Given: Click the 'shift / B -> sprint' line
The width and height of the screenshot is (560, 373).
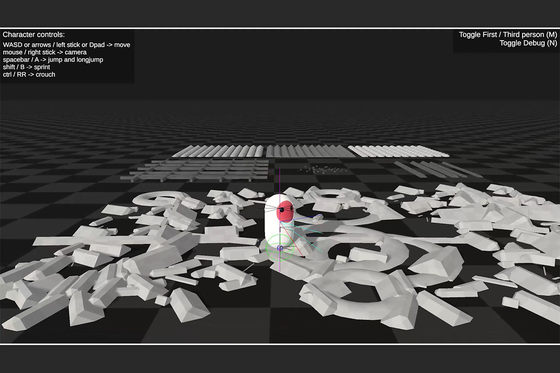Looking at the screenshot, I should [26, 67].
